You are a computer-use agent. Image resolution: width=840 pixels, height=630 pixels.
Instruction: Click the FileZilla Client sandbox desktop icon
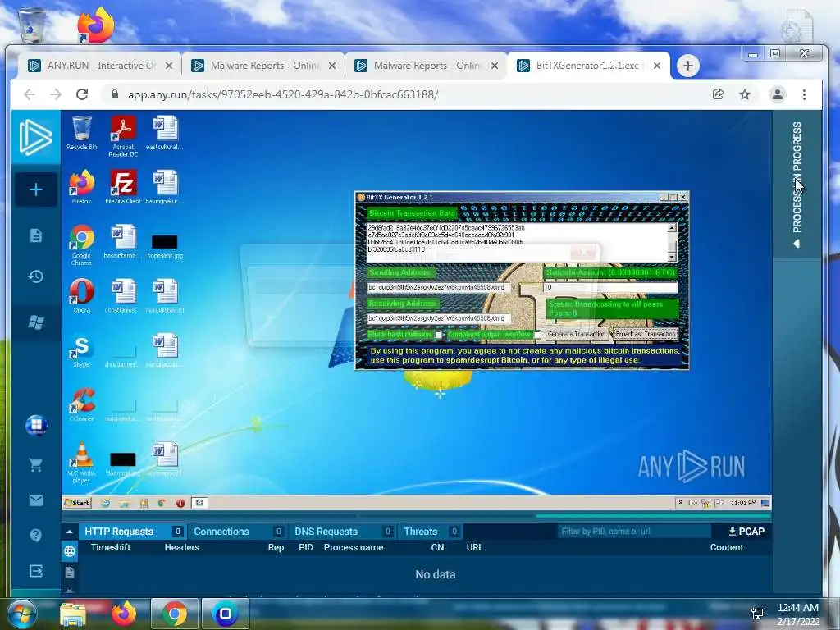123,186
